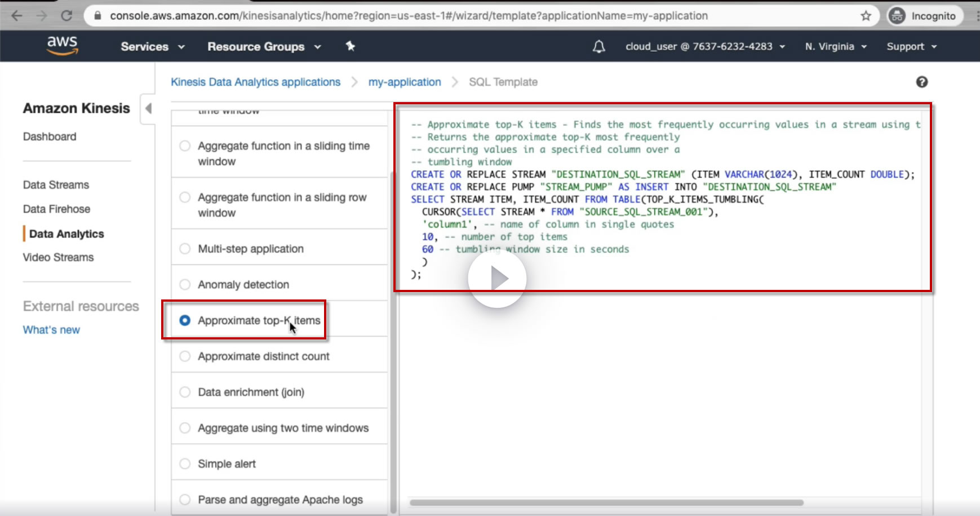Select Anomaly detection radio button

pyautogui.click(x=185, y=285)
